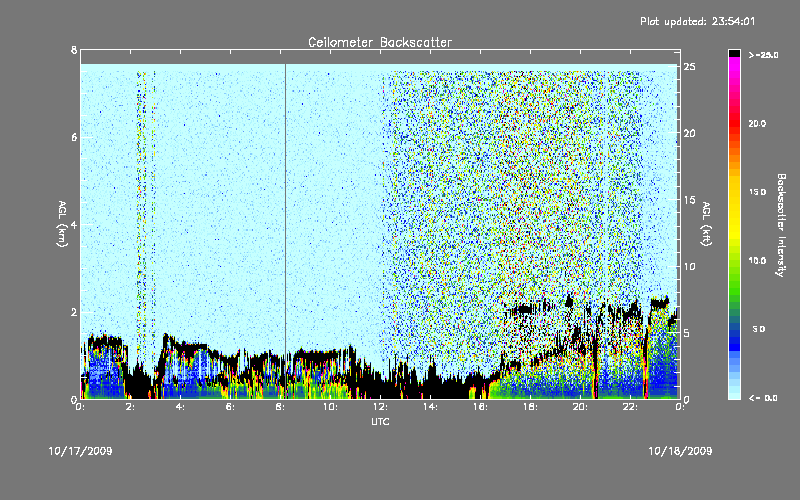This screenshot has height=500, width=800.
Task: Click the '2' km tick label on the left axis
Action: pyautogui.click(x=74, y=312)
